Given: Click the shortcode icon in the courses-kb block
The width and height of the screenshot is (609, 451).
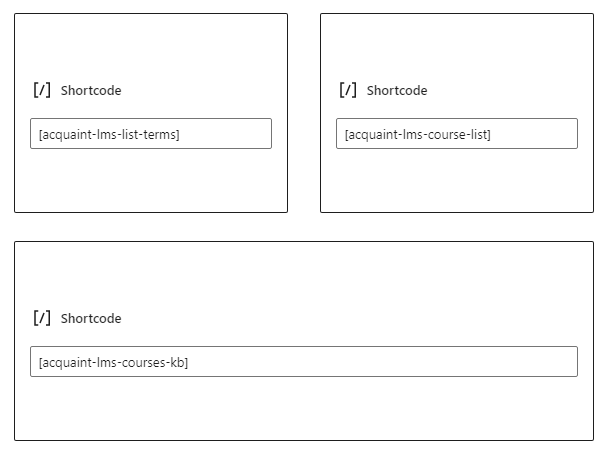Looking at the screenshot, I should (42, 318).
